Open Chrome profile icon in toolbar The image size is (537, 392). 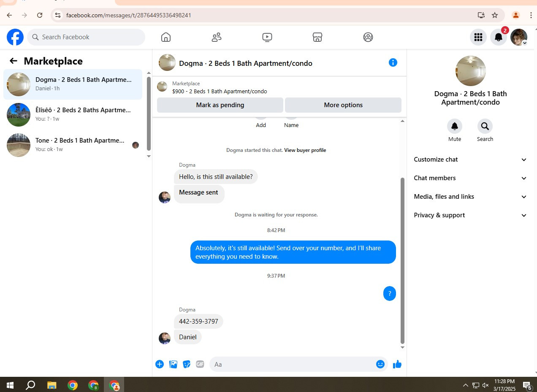tap(516, 15)
